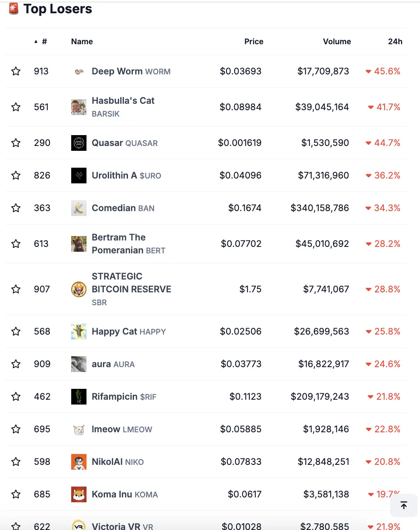Star the aura AURA coin
This screenshot has height=530, width=420.
point(16,364)
